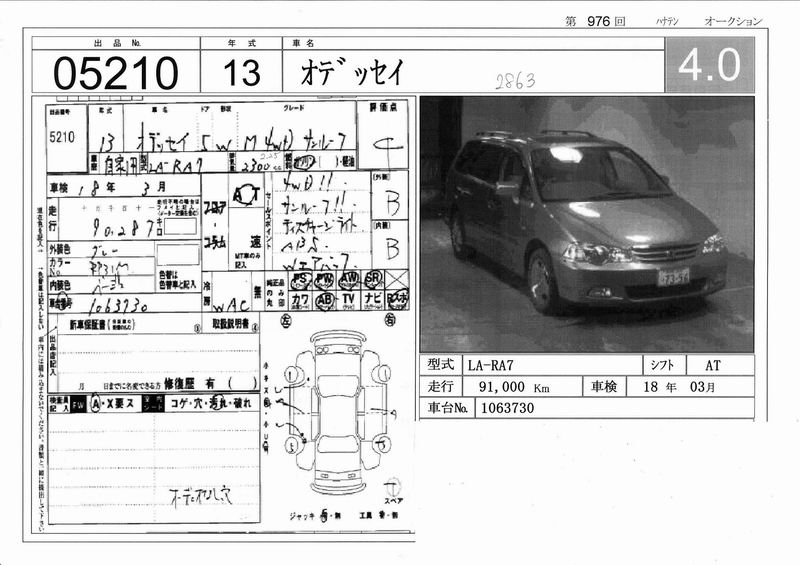The image size is (800, 565).
Task: Click the handwritten chassis number 1063730
Action: (x=118, y=305)
